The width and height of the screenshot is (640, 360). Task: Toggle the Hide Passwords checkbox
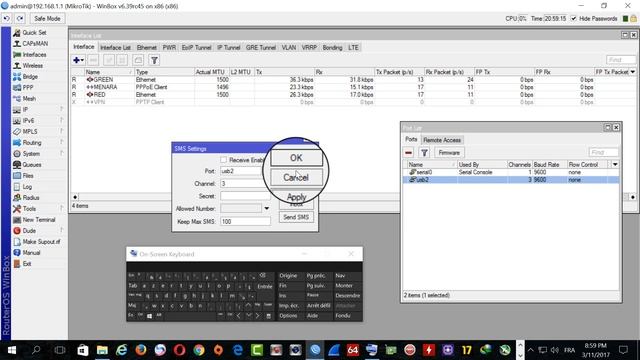[x=573, y=19]
